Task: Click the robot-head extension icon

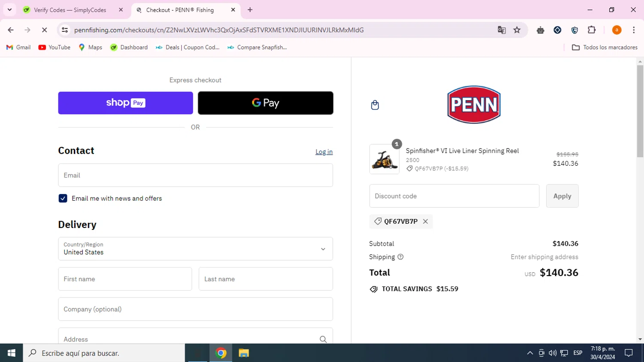Action: 541,30
